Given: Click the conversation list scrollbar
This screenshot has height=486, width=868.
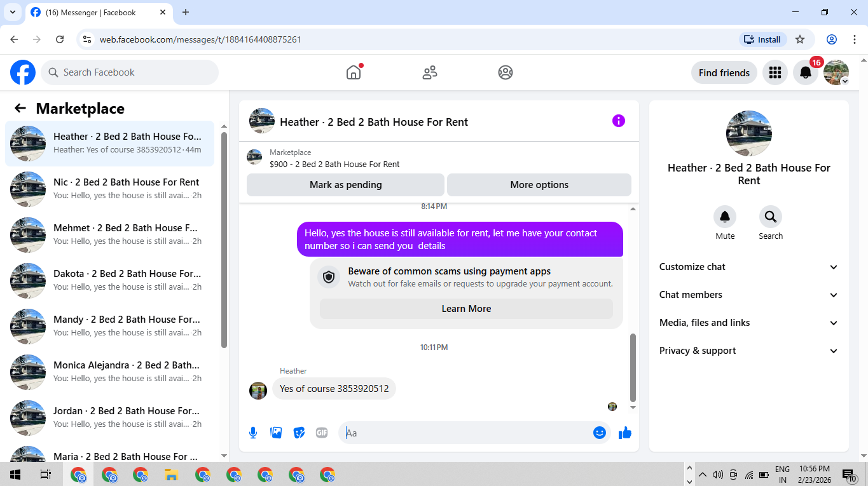Looking at the screenshot, I should tap(224, 240).
